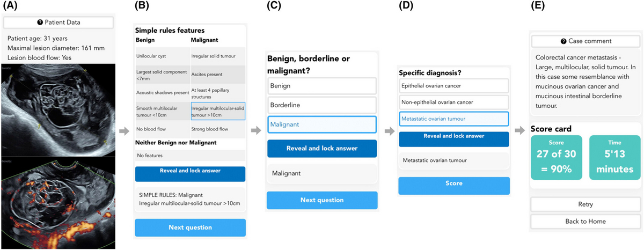Open the color Doppler ultrasound image
This screenshot has height=250, width=644.
click(58, 202)
